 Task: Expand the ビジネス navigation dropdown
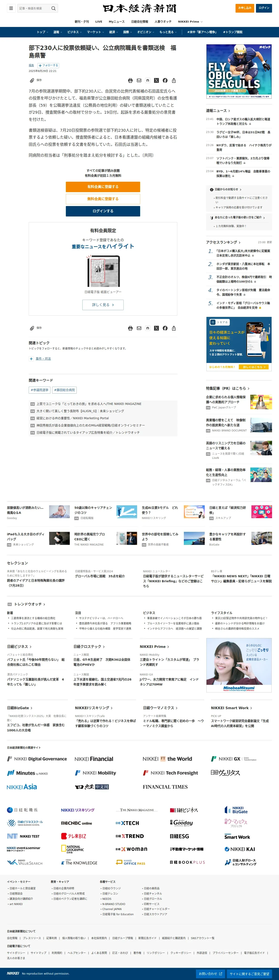tap(75, 32)
